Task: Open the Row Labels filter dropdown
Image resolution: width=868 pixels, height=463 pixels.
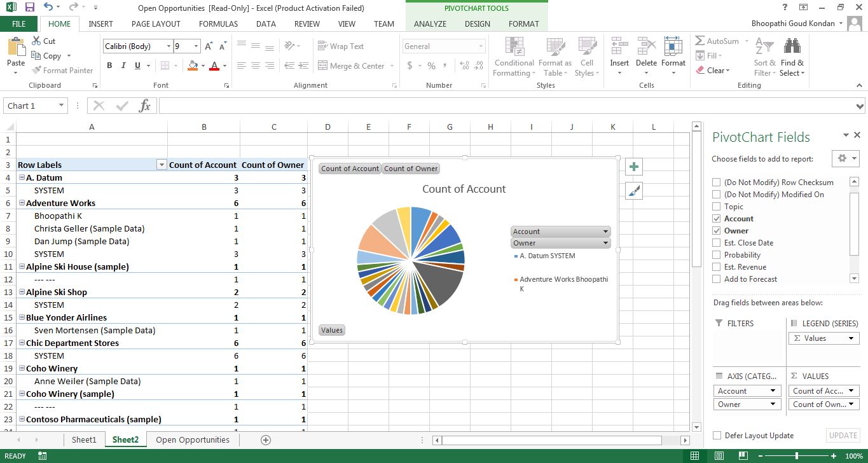Action: click(x=162, y=165)
